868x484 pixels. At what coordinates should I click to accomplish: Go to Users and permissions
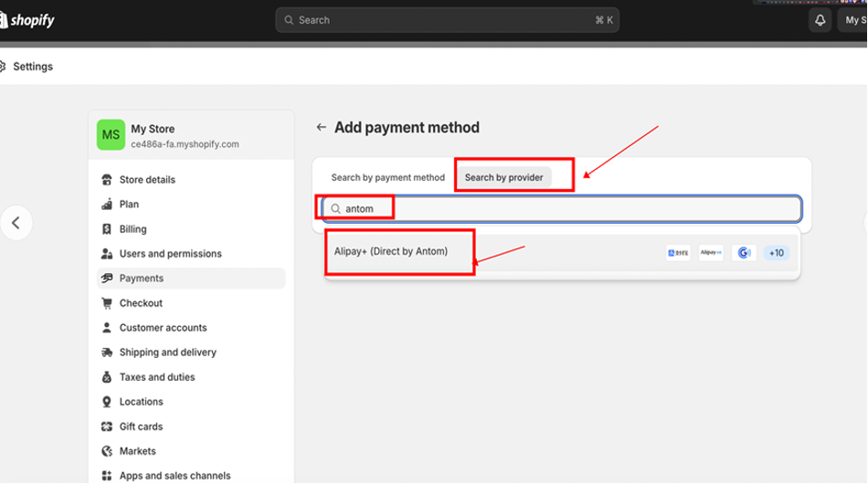point(170,254)
